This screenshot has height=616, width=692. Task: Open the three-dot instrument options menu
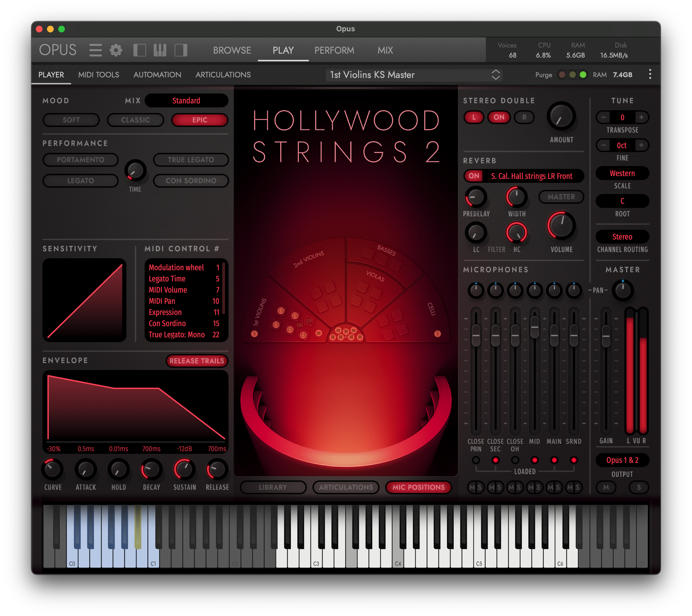[x=650, y=74]
